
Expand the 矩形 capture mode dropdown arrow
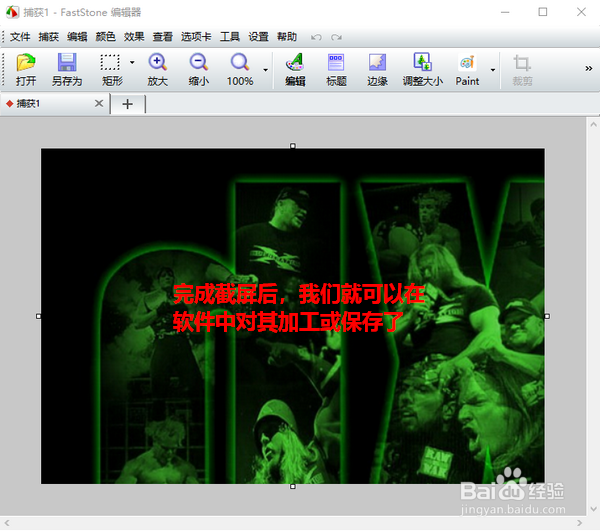[132, 62]
